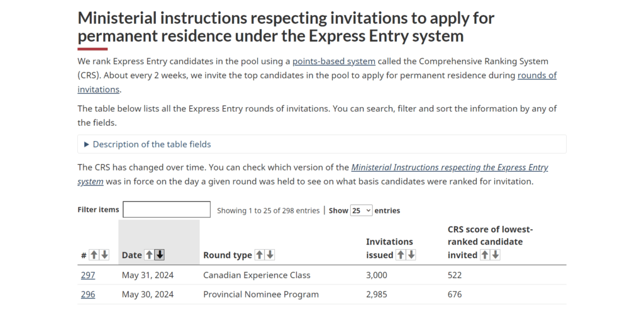The height and width of the screenshot is (309, 644).
Task: Sort CRS score column ascending
Action: tap(485, 255)
